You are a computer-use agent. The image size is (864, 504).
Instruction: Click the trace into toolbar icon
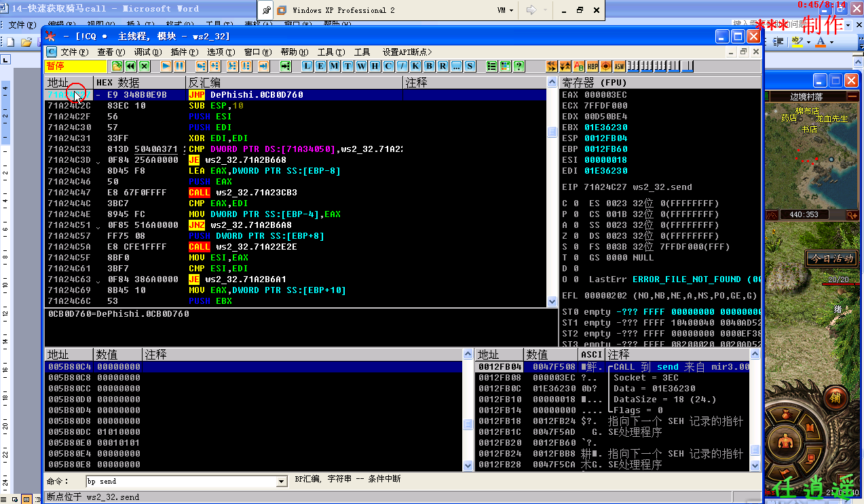coord(232,66)
